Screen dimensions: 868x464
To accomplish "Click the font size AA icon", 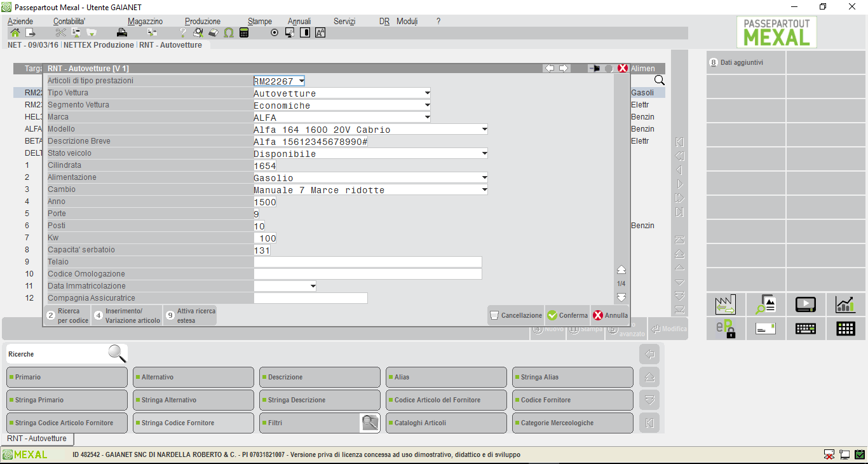I will [320, 32].
